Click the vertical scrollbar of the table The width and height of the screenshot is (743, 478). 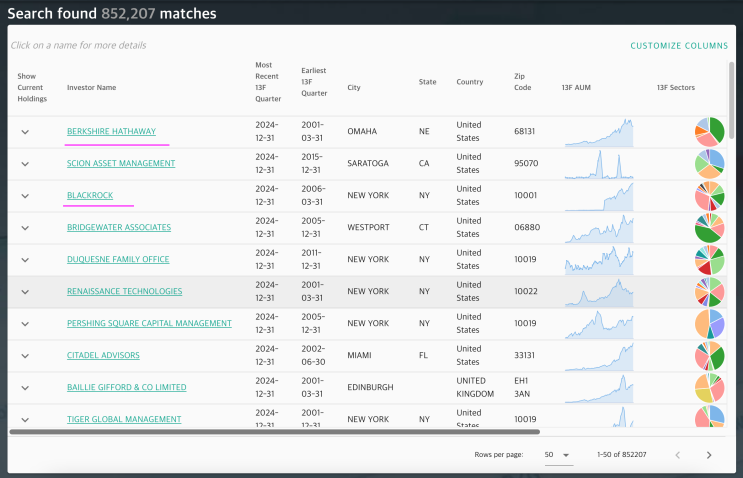tap(732, 100)
